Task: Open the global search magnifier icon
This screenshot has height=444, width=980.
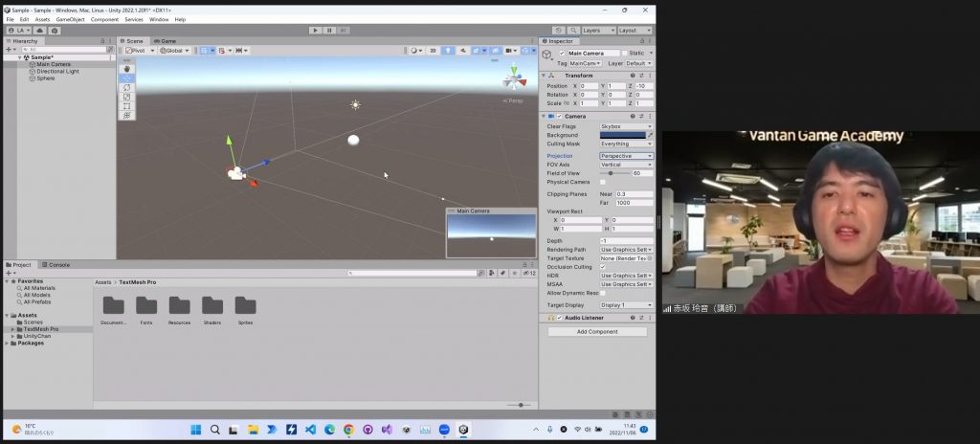Action: click(572, 30)
